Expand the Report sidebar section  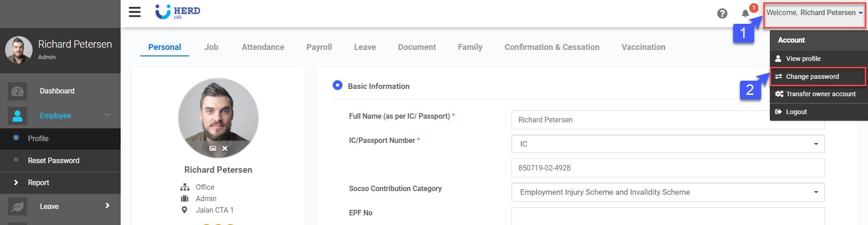click(38, 182)
